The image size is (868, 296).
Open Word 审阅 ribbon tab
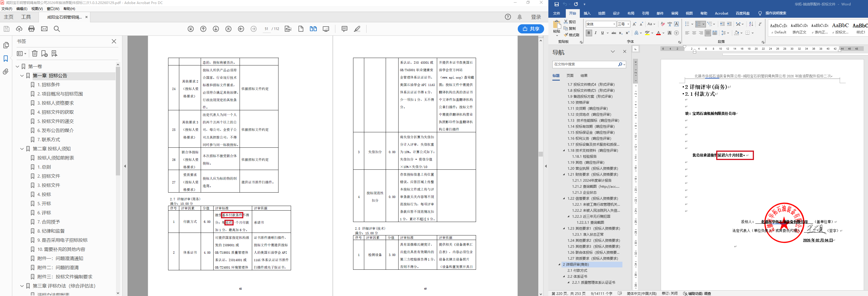pos(675,13)
